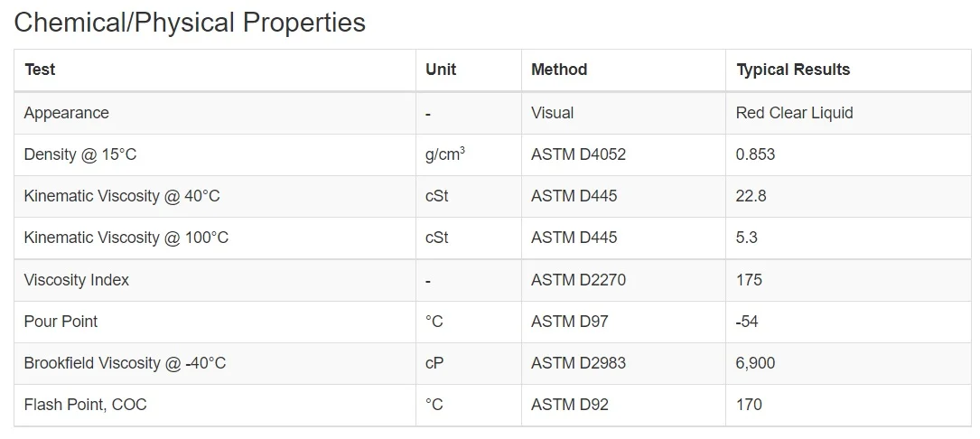Select the Red Clear Liquid result
This screenshot has width=980, height=439.
[794, 113]
